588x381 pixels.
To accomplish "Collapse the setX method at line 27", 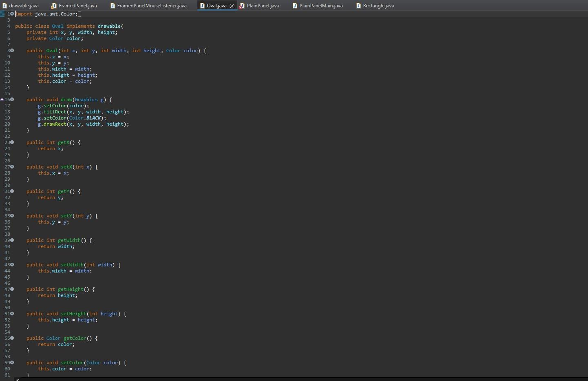I will (12, 167).
